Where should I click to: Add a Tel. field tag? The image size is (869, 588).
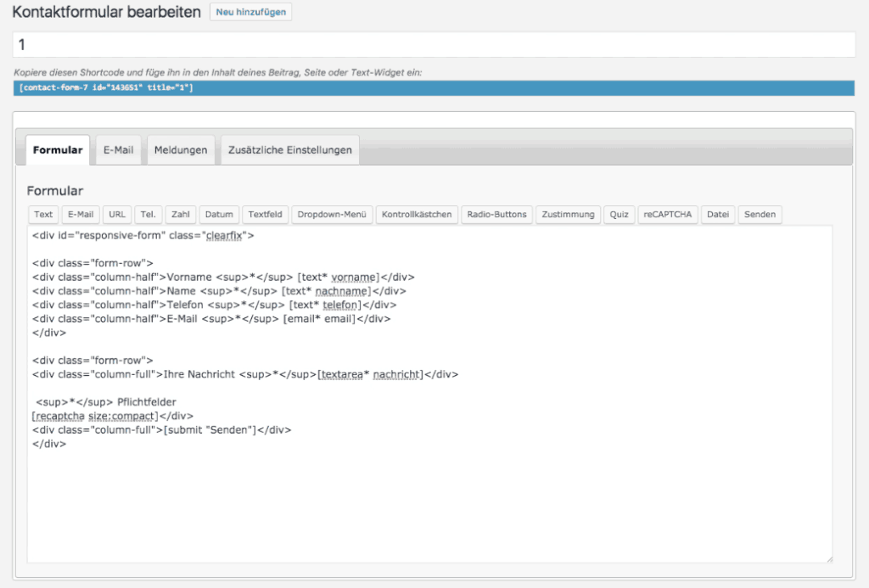point(148,215)
